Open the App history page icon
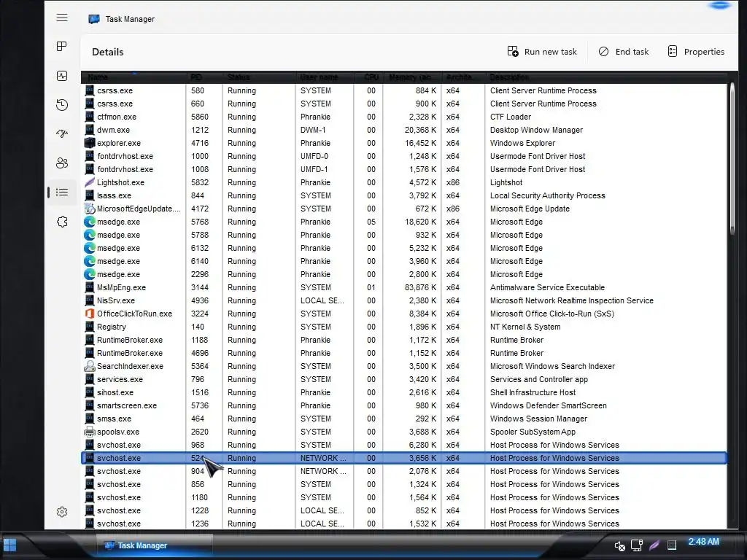Image resolution: width=747 pixels, height=560 pixels. (62, 105)
